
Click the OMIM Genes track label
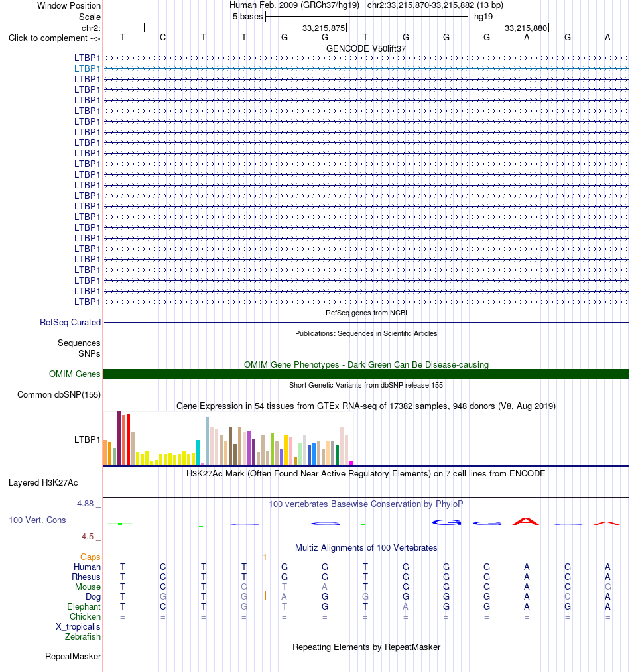point(75,374)
